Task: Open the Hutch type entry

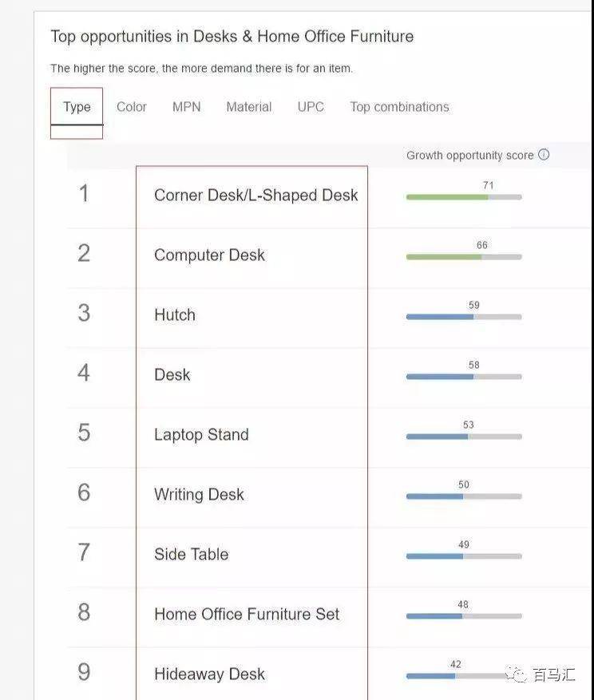Action: coord(175,315)
